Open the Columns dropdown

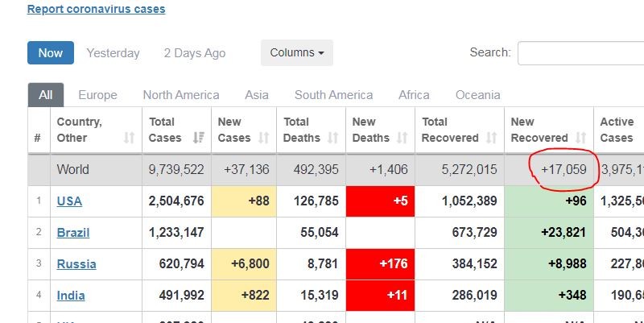tap(296, 53)
